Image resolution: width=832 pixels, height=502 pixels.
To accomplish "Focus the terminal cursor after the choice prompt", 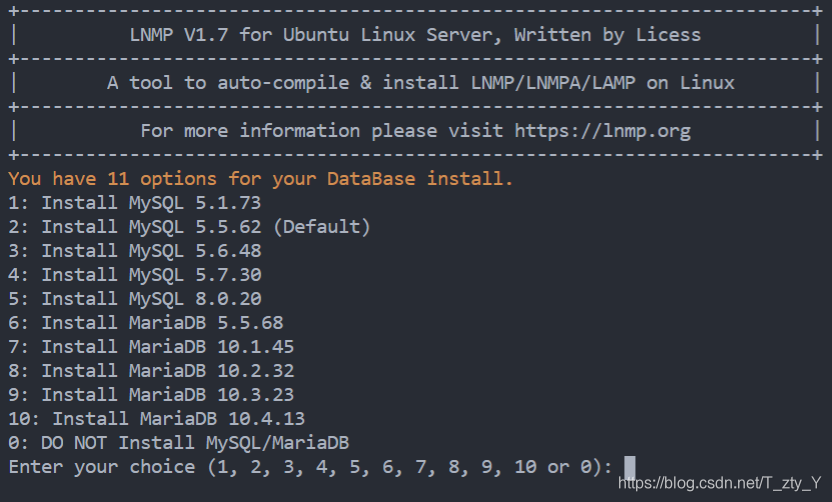I will tap(629, 468).
